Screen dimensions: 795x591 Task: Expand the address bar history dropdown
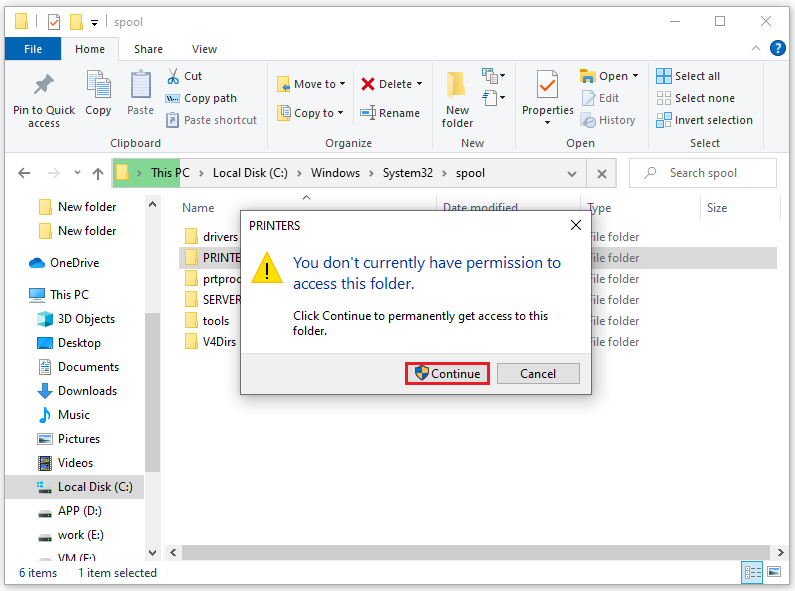(x=571, y=174)
